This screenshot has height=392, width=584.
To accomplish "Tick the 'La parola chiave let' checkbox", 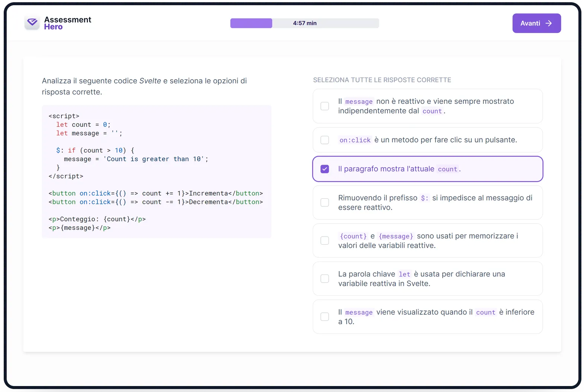I will [x=325, y=279].
